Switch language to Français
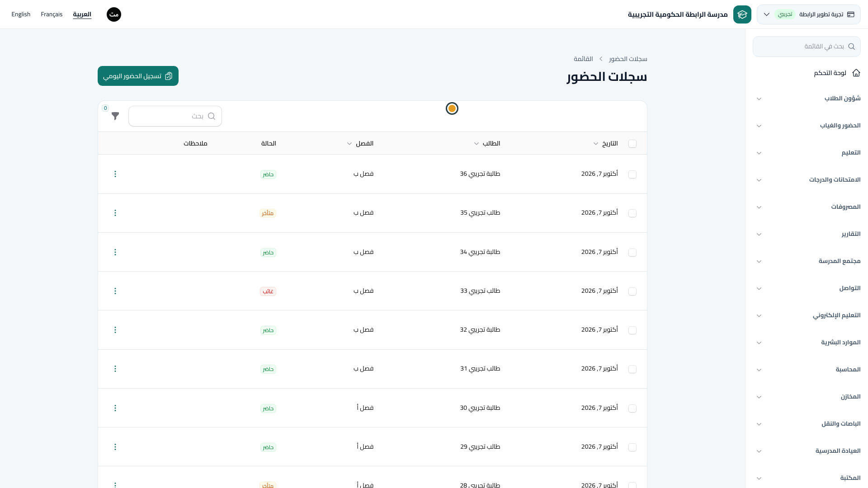The image size is (868, 488). click(52, 14)
